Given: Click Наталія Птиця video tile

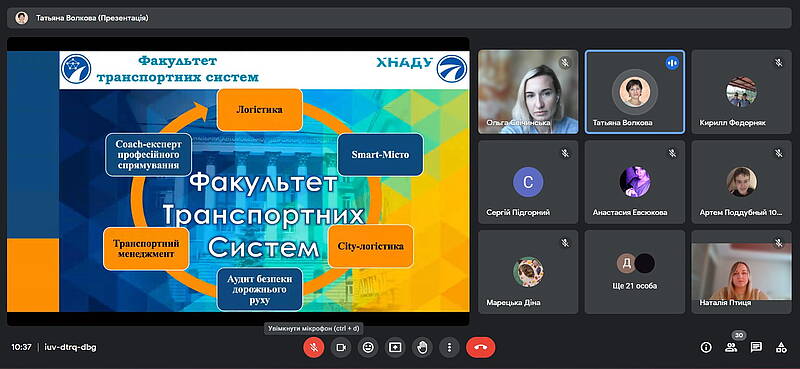Looking at the screenshot, I should click(741, 272).
